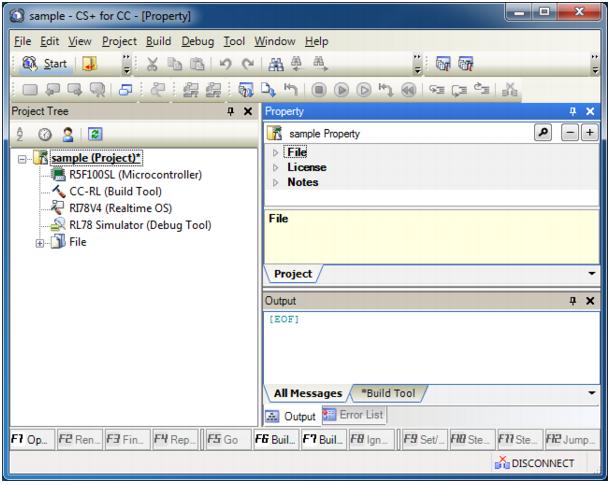
Task: Click the pin icon on Project Tree panel
Action: pyautogui.click(x=231, y=111)
